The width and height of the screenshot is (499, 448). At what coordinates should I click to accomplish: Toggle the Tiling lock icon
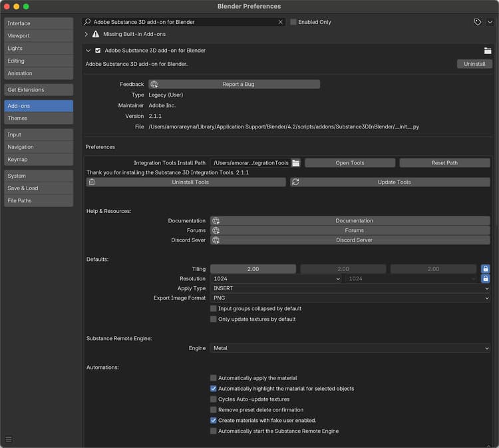click(485, 269)
